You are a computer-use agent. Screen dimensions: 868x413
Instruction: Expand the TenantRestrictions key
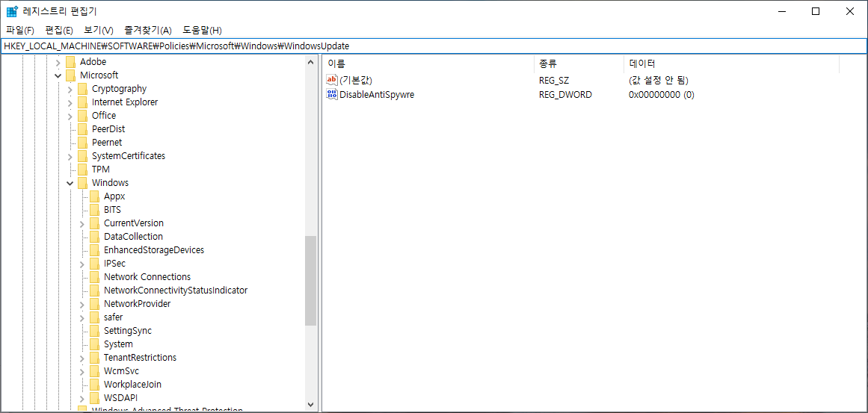pos(82,358)
